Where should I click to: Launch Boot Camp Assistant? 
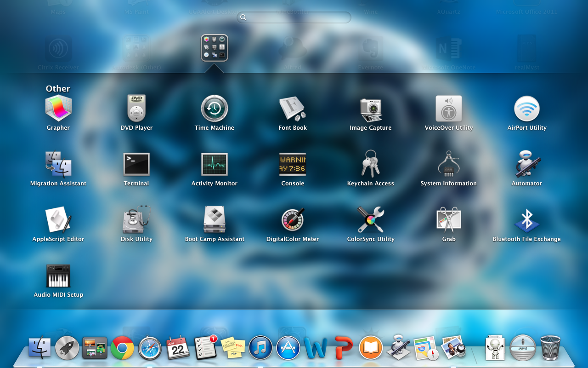(215, 220)
